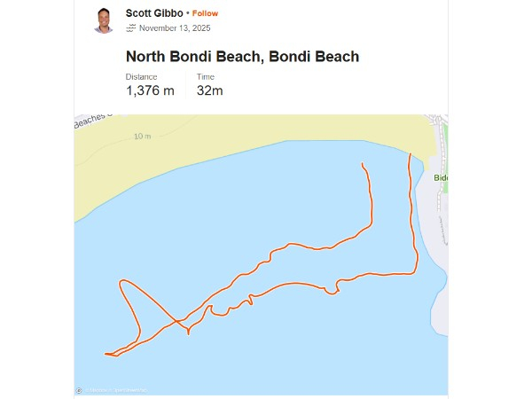Viewport: 532px width, 399px height.
Task: Click the 10 m contour label
Action: pos(142,137)
